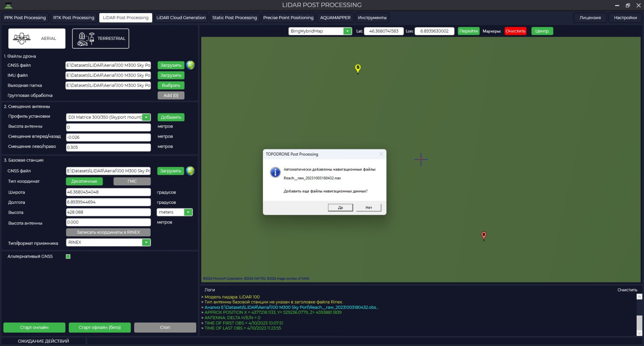Screen dimensions: 644x346
Task: Click the base station GNSS file path field
Action: 108,171
